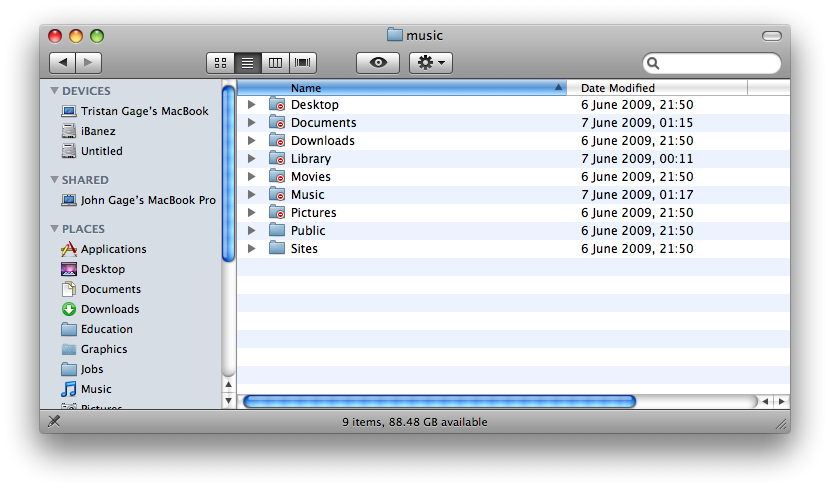The width and height of the screenshot is (830, 488).
Task: Collapse the DEVICES sidebar section
Action: click(54, 91)
